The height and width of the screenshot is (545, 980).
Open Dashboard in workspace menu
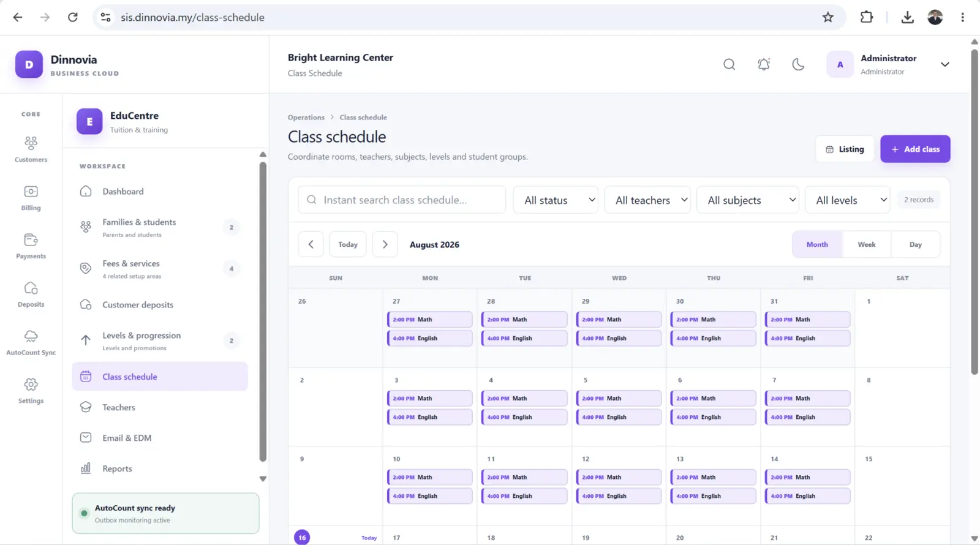pos(160,192)
